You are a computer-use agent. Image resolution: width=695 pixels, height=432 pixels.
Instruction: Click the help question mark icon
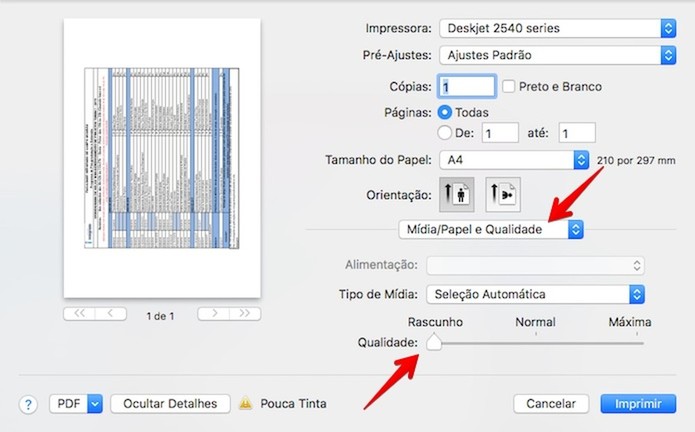click(28, 404)
